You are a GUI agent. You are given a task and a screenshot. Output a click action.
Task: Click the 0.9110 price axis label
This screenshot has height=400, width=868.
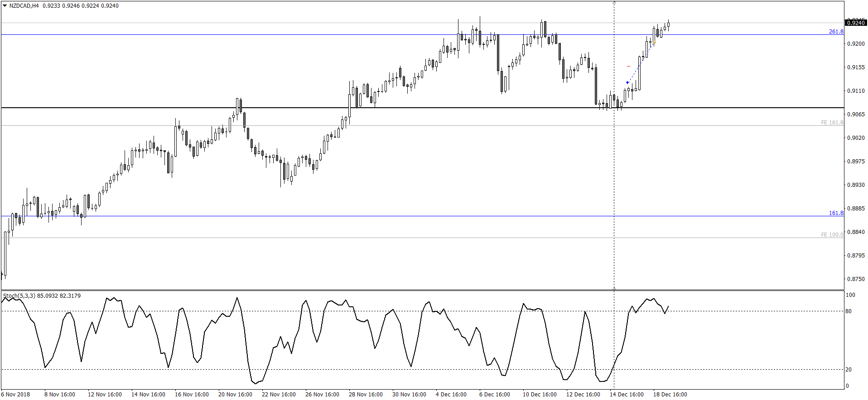click(x=856, y=91)
